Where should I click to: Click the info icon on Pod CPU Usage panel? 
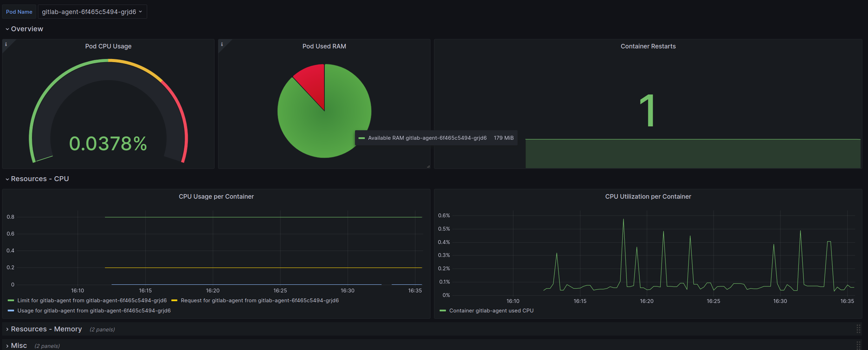6,44
